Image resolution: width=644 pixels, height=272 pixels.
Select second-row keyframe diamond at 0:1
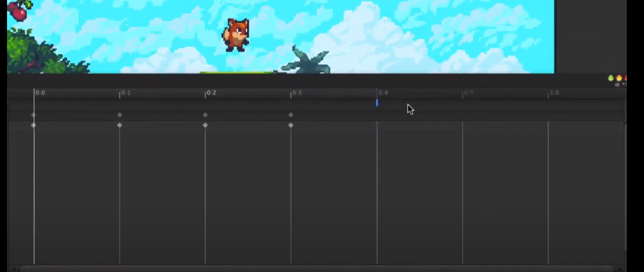[119, 125]
